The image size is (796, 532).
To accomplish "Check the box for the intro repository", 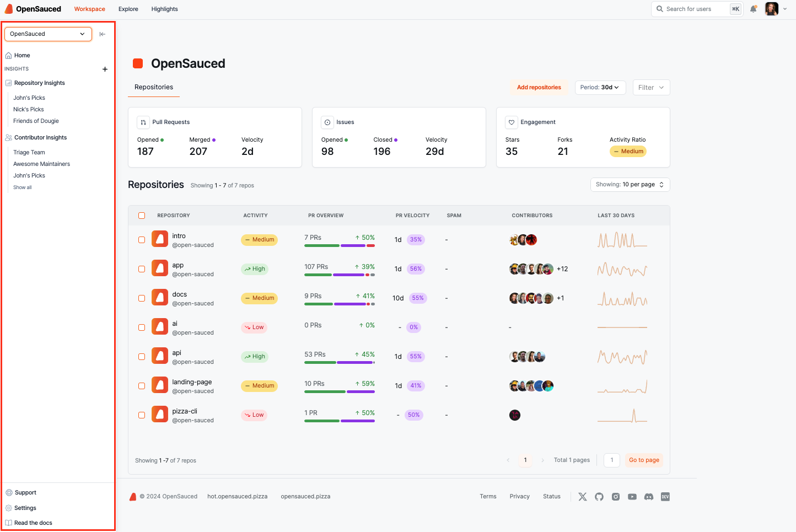I will (x=142, y=240).
